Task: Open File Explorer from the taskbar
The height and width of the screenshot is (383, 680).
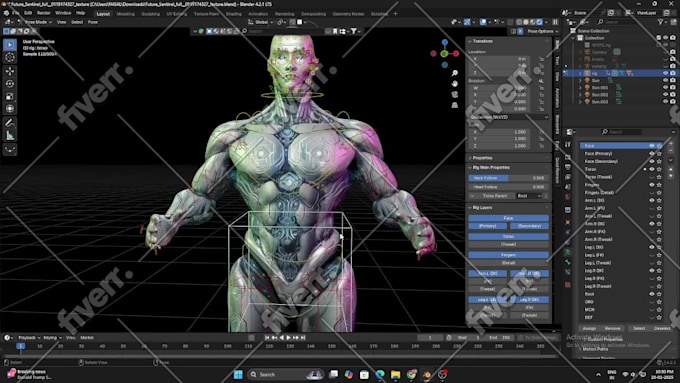Action: [x=396, y=374]
